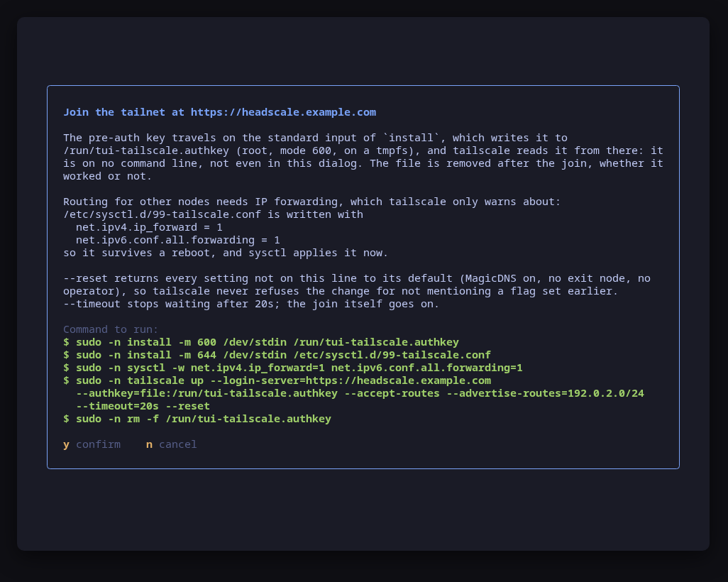728x582 pixels.
Task: Click the line starting '--reset returns every setting'
Action: pos(357,278)
